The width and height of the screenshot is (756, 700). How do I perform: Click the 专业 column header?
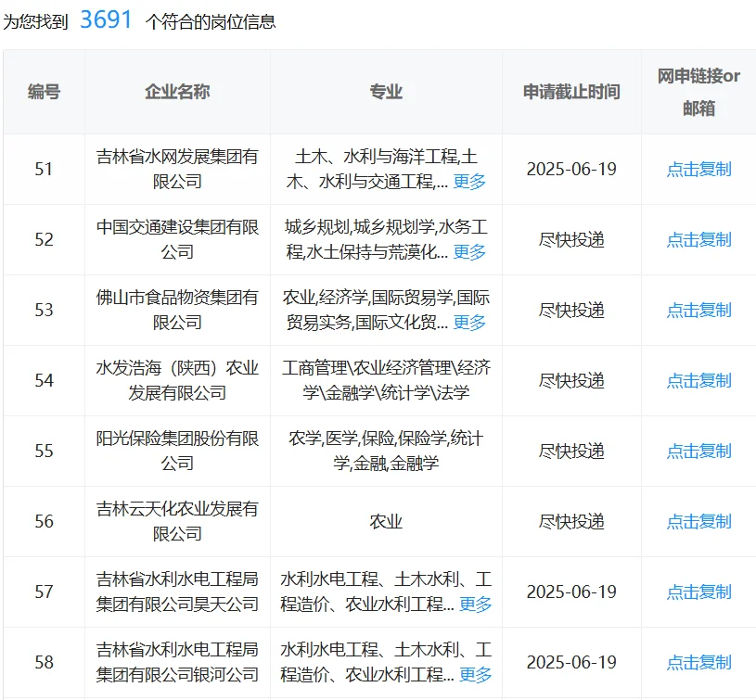386,92
